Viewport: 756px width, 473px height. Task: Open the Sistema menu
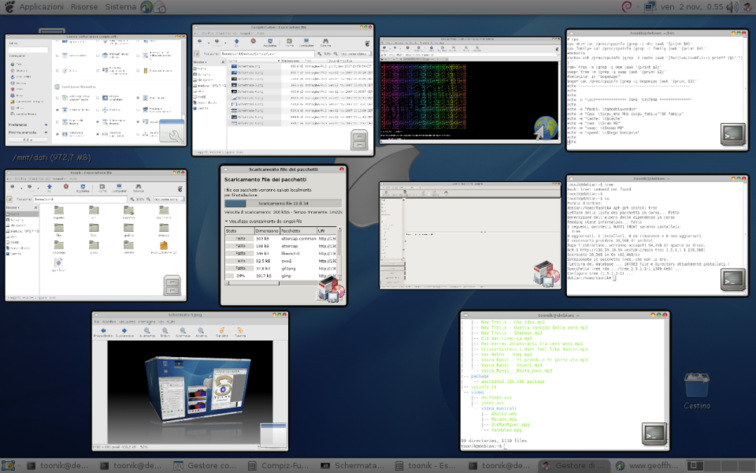(x=120, y=7)
